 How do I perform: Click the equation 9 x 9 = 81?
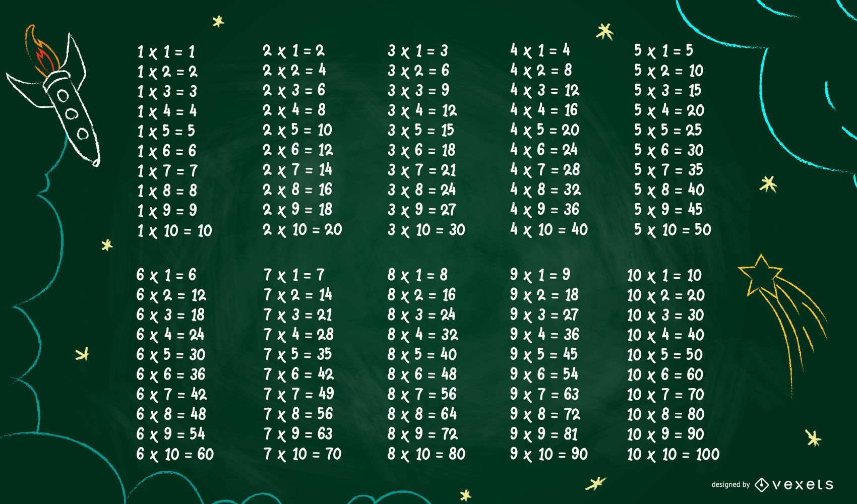pyautogui.click(x=543, y=434)
